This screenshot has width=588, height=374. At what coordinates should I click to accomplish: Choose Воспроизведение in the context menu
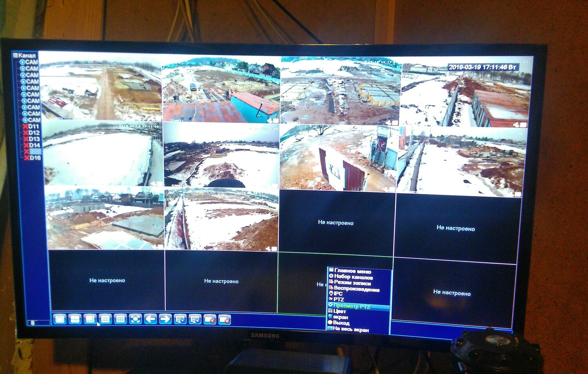point(357,289)
